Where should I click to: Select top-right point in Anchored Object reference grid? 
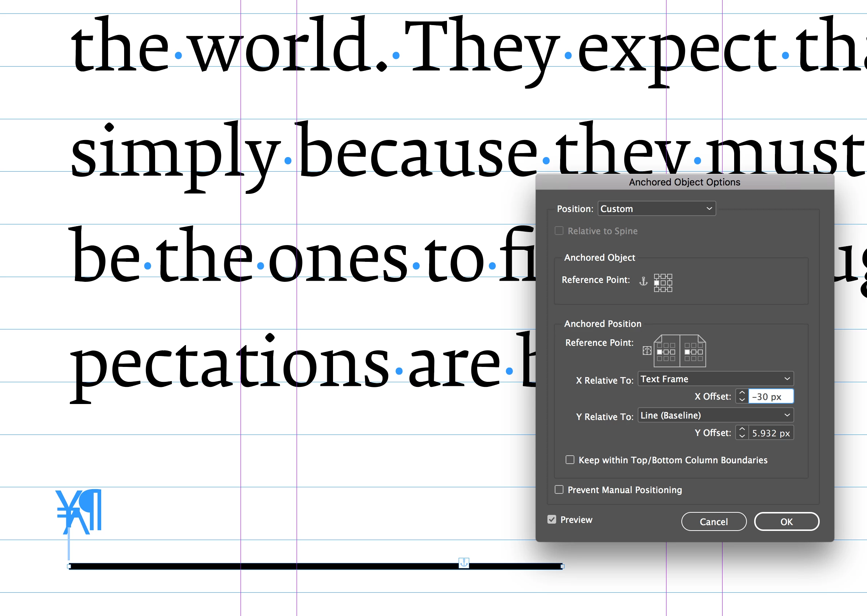click(670, 276)
